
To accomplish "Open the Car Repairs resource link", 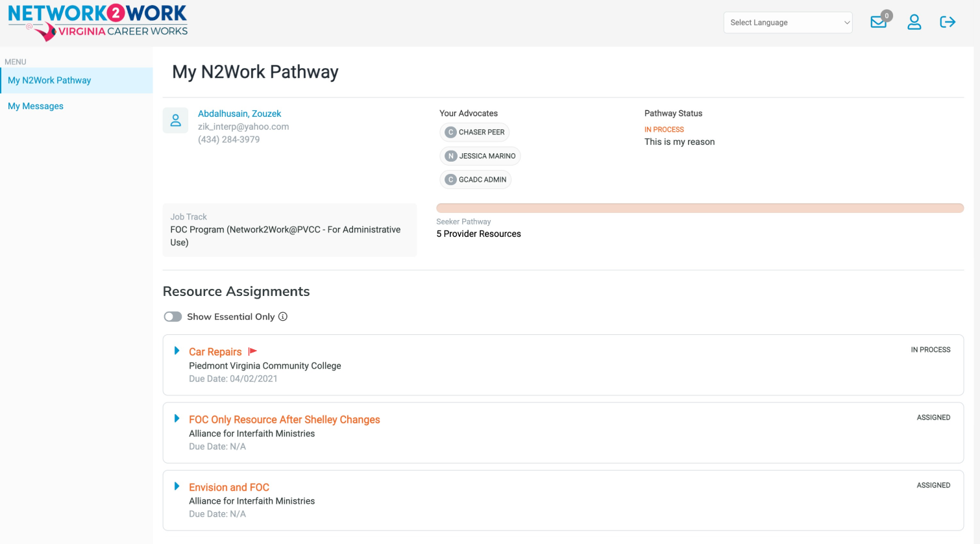I will point(215,352).
